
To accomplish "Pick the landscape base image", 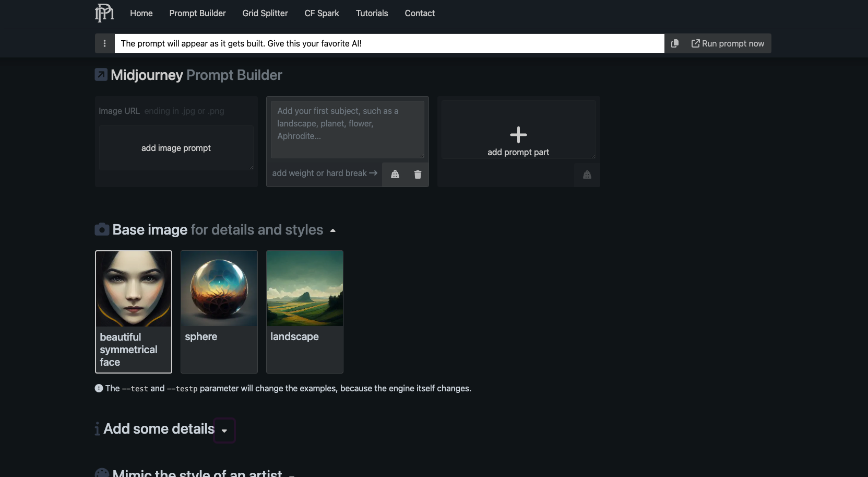I will (x=305, y=312).
